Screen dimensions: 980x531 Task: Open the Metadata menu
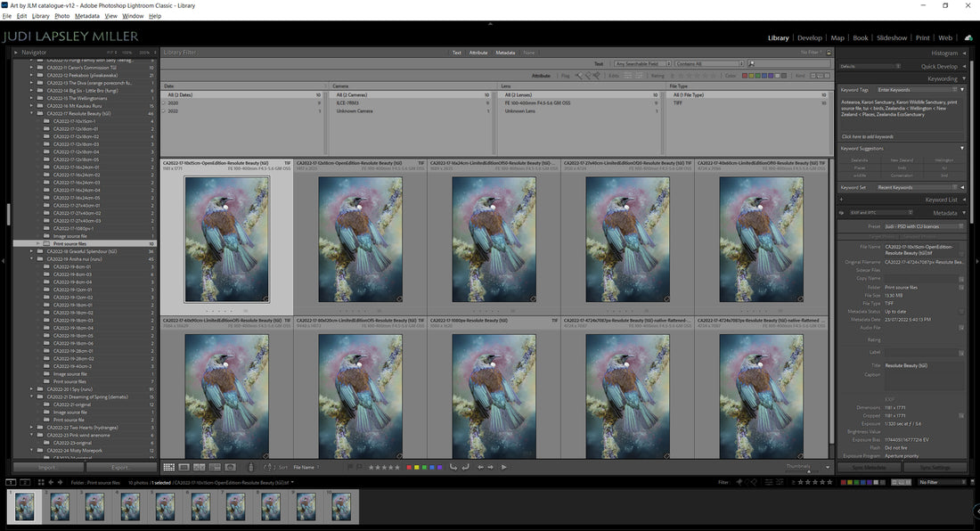86,16
